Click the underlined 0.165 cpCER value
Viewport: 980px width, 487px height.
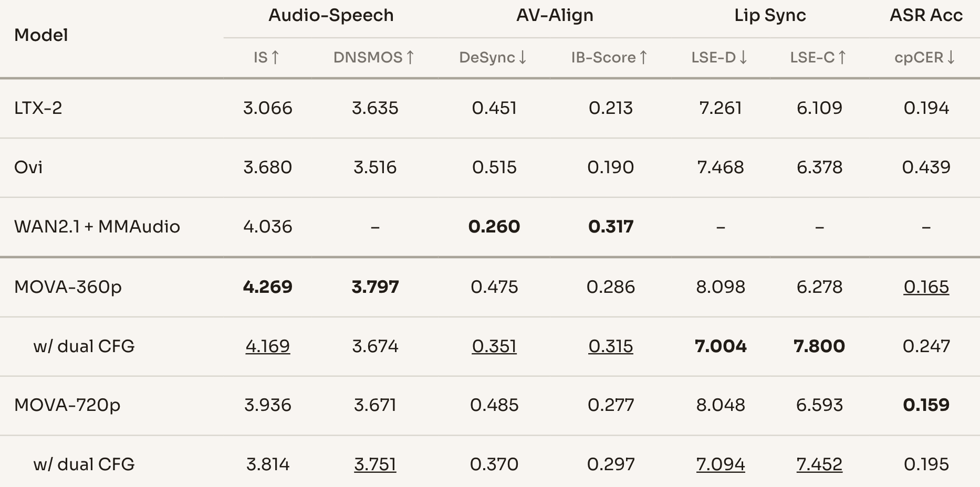[x=926, y=287]
